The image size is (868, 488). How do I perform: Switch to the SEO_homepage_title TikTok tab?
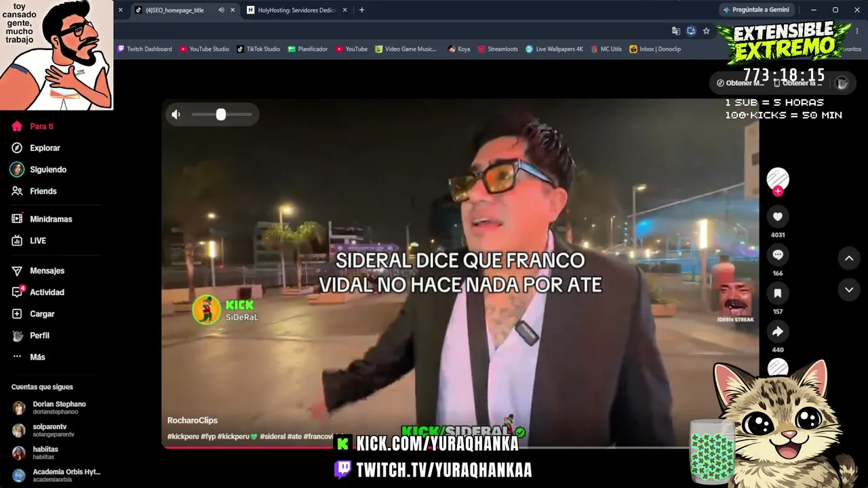(x=174, y=10)
